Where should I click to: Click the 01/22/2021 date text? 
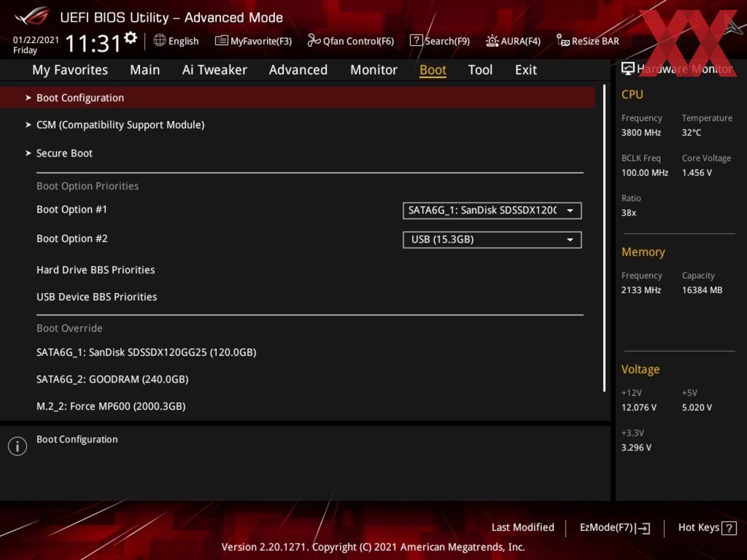point(36,40)
